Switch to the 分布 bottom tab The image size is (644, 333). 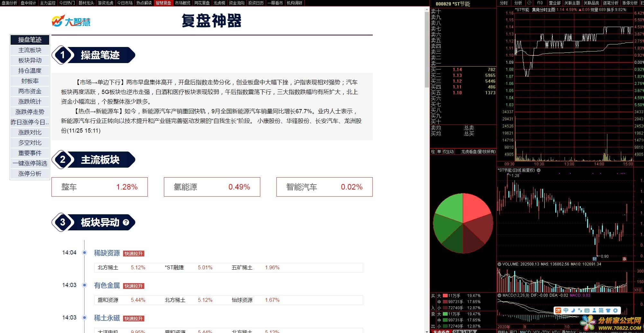[x=458, y=331]
